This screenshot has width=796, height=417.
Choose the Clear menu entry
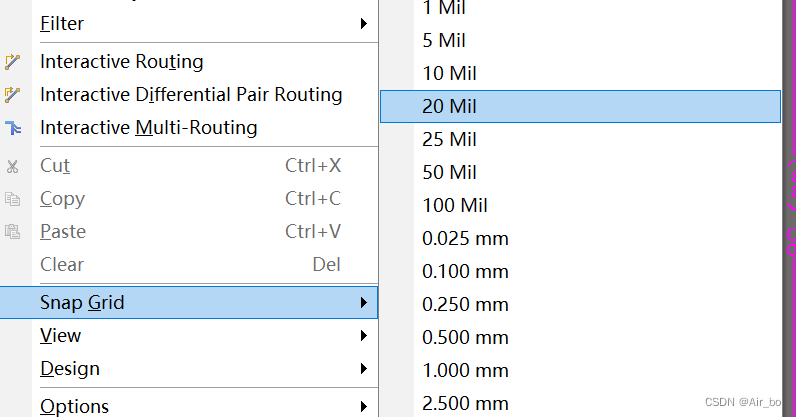click(x=62, y=265)
